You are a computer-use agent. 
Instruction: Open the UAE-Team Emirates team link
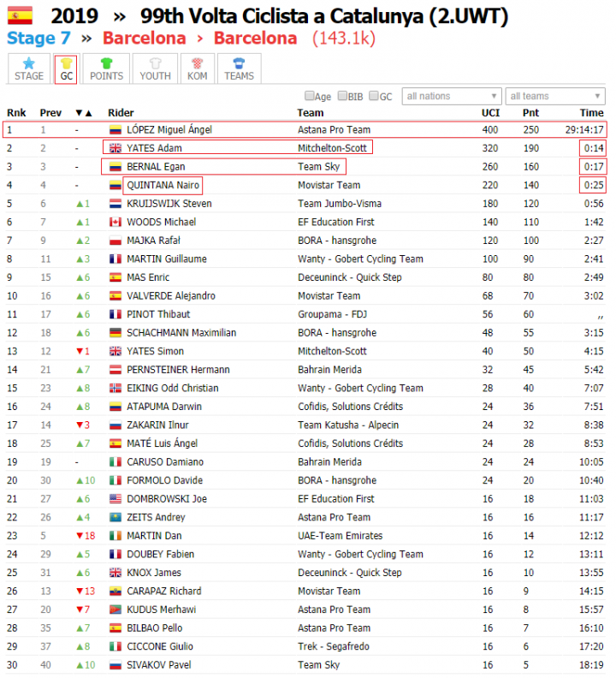coord(341,536)
